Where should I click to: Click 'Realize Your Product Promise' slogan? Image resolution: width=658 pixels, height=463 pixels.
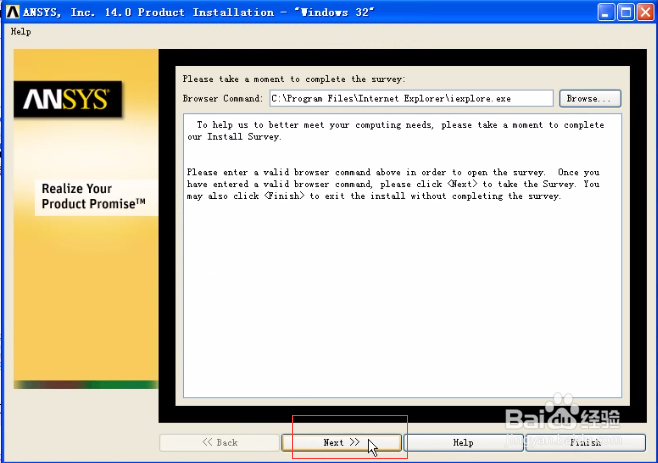(x=93, y=196)
